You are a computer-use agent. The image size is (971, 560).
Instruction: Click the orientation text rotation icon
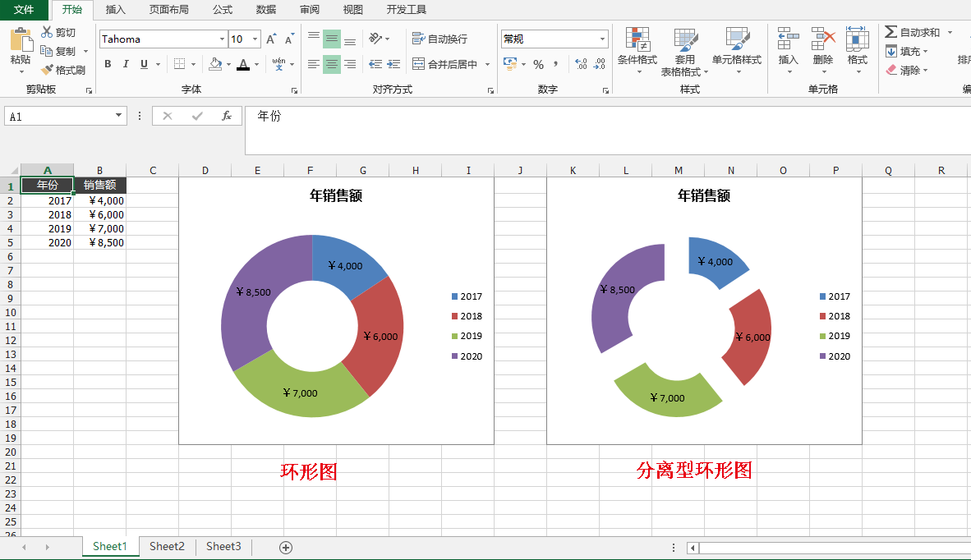[x=375, y=39]
